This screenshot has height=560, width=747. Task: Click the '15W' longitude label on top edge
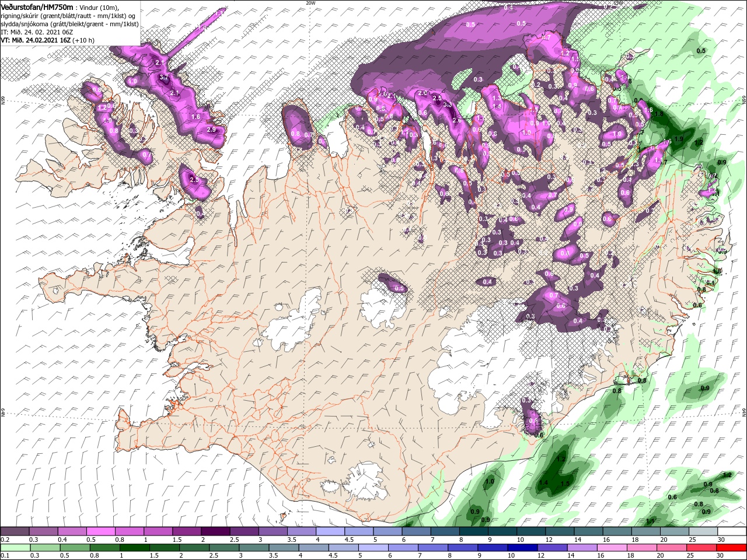click(618, 3)
